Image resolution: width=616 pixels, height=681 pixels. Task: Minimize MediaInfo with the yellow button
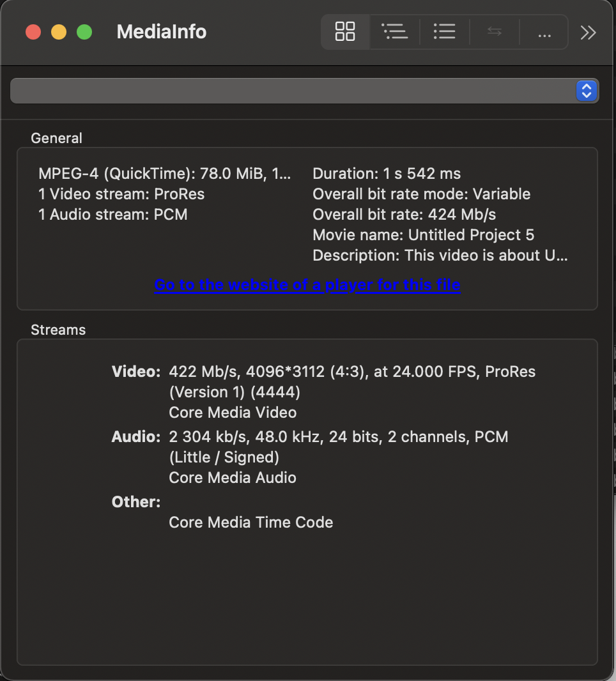point(59,32)
